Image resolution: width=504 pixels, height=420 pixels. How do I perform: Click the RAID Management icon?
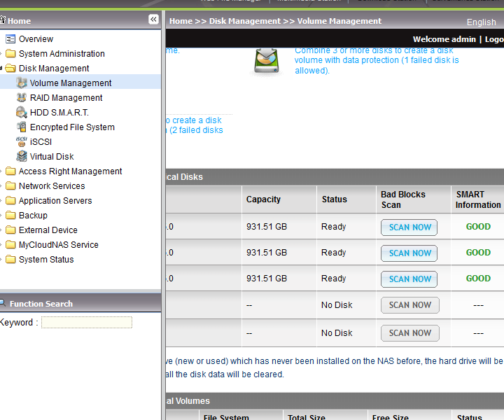[22, 98]
